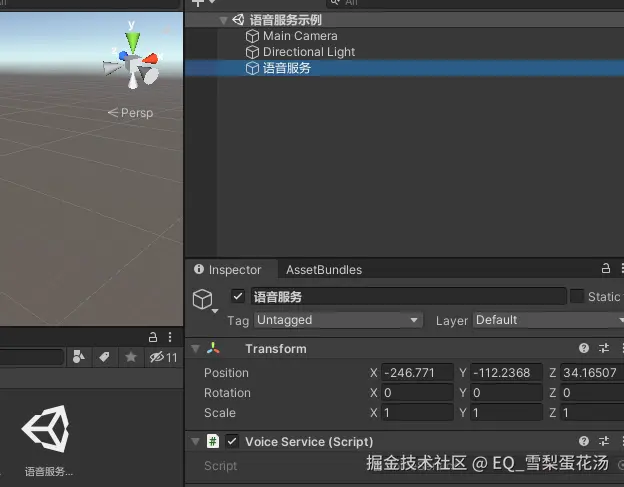The image size is (624, 487).
Task: Open Transform component help
Action: tap(584, 349)
